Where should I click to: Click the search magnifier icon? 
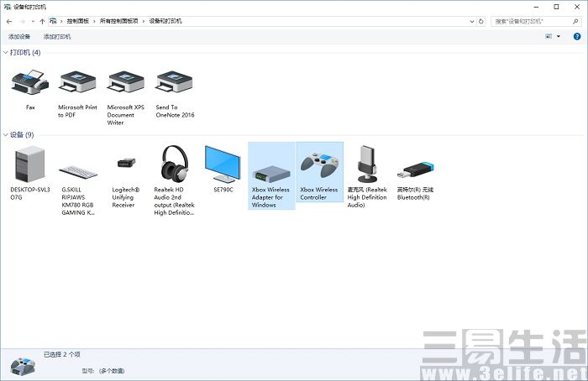[575, 21]
